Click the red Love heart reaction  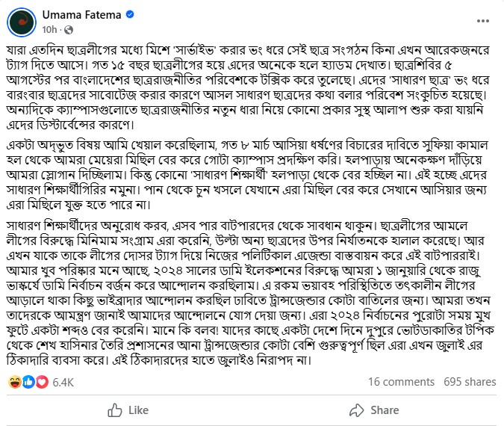tap(40, 381)
